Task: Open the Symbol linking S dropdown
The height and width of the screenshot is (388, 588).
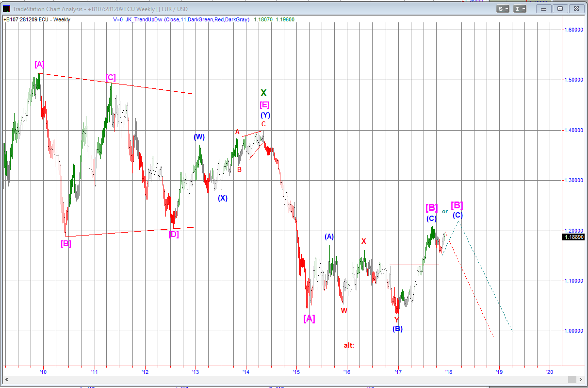Action: [x=503, y=9]
